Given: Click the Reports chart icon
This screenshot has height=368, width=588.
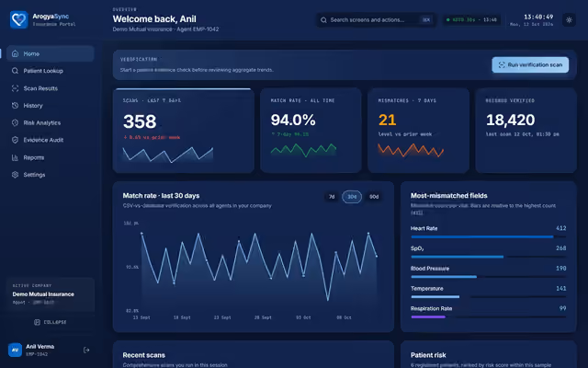Looking at the screenshot, I should click(15, 157).
